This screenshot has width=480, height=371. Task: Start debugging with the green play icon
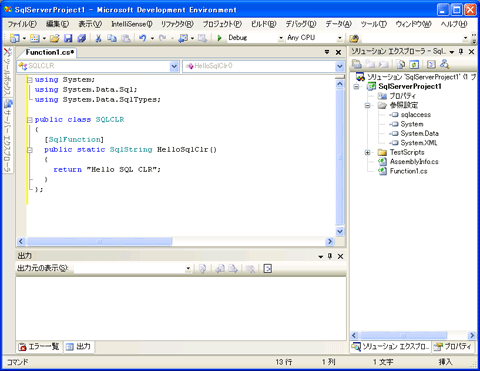tap(219, 38)
